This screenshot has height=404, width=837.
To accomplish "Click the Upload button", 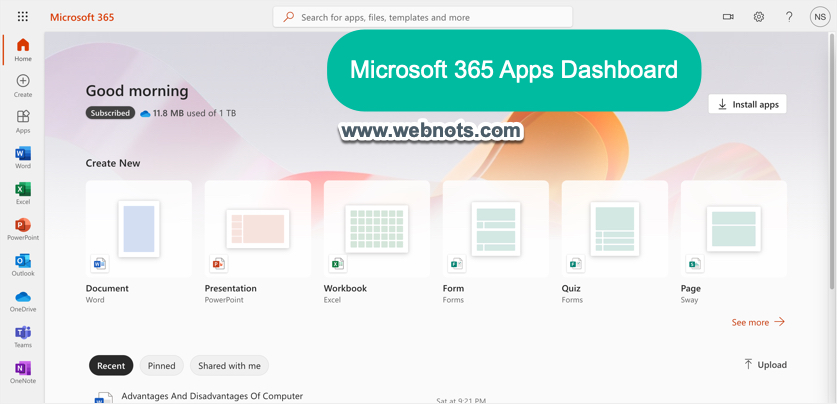I will tap(765, 365).
